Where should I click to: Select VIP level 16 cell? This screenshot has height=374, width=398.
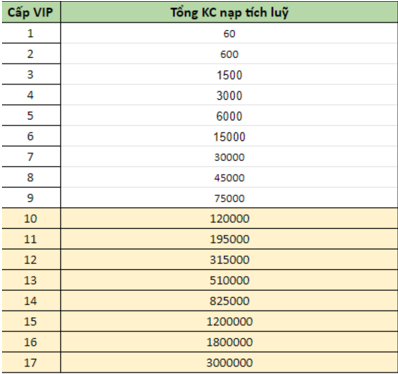tap(31, 342)
